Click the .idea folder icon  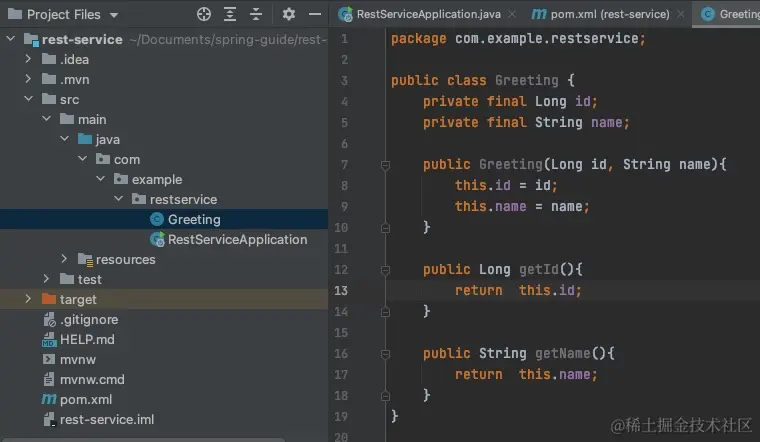click(x=49, y=59)
